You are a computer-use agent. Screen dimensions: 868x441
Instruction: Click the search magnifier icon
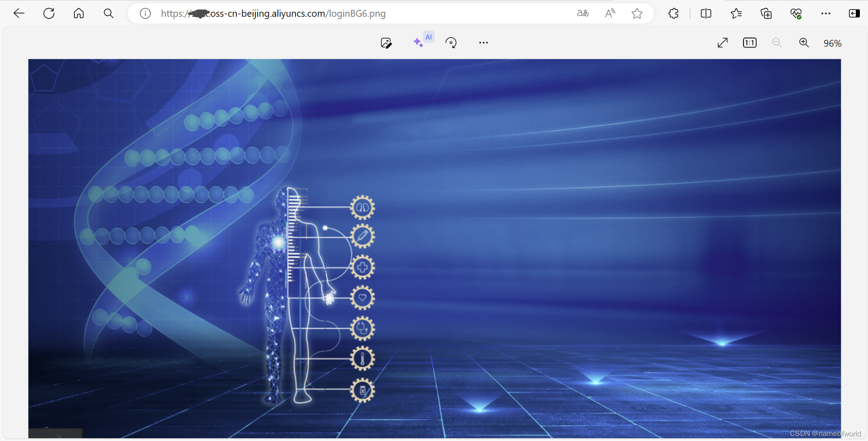point(109,14)
